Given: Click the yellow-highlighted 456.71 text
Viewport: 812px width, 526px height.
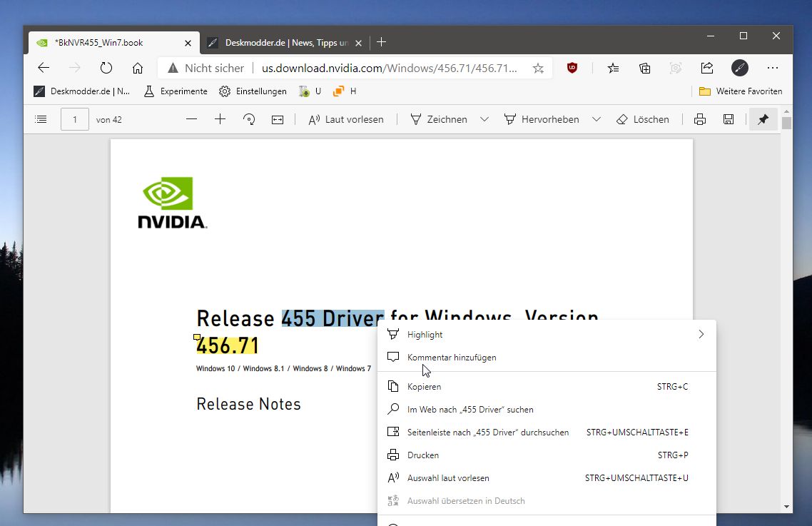Looking at the screenshot, I should point(228,345).
